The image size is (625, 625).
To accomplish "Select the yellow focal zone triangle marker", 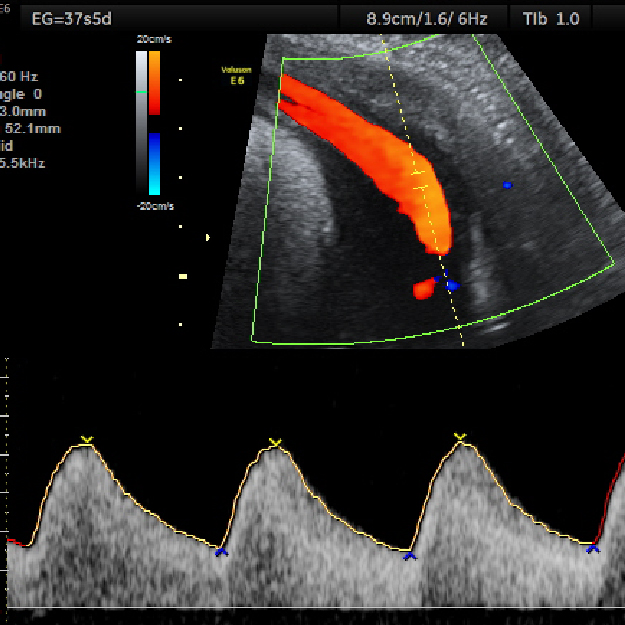I will pos(208,237).
